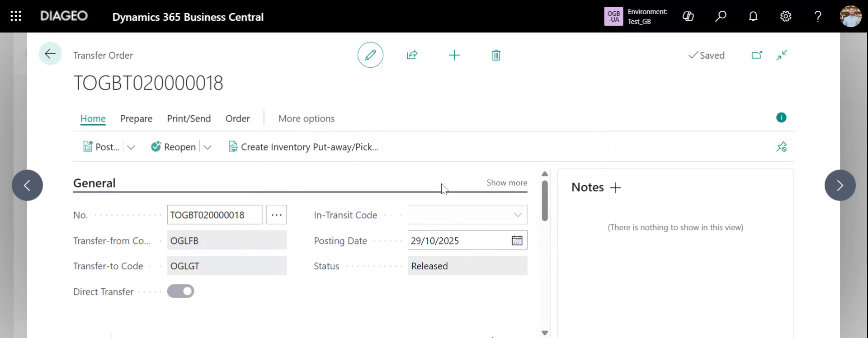Open the notifications bell
The height and width of the screenshot is (338, 868).
click(x=753, y=17)
